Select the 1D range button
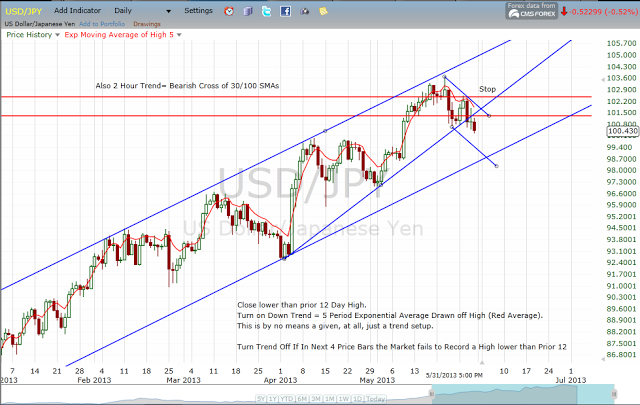 tap(358, 399)
